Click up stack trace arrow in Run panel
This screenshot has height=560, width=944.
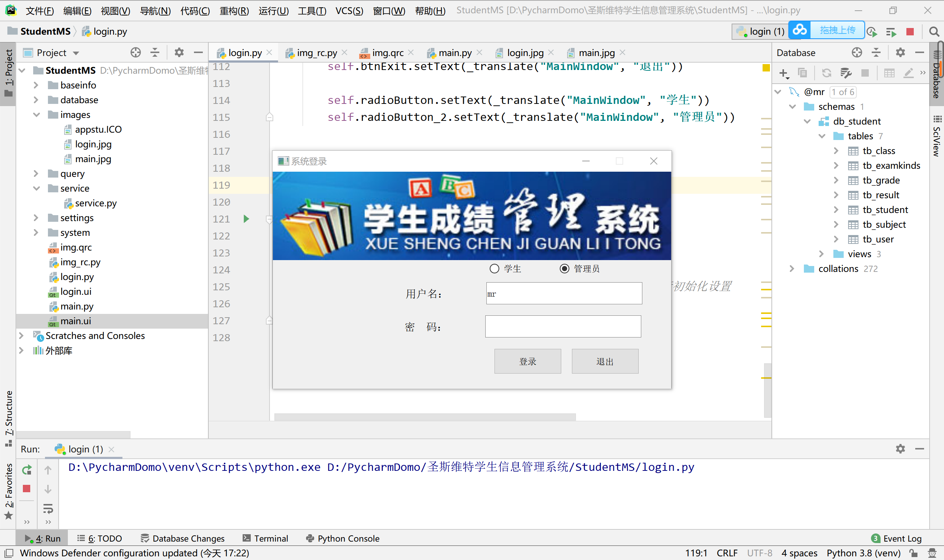click(x=48, y=470)
